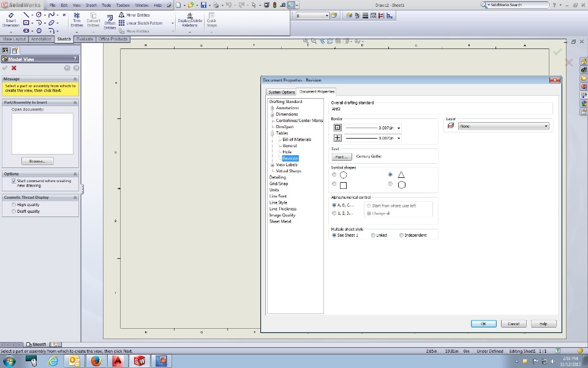Viewport: 588px width, 368px height.
Task: Select the Spline sketch tool
Action: coord(51,15)
